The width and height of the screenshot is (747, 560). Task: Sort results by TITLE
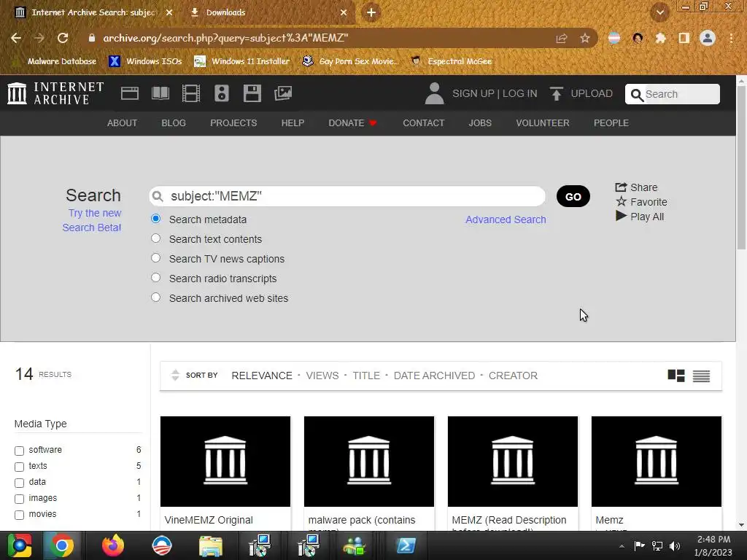366,376
